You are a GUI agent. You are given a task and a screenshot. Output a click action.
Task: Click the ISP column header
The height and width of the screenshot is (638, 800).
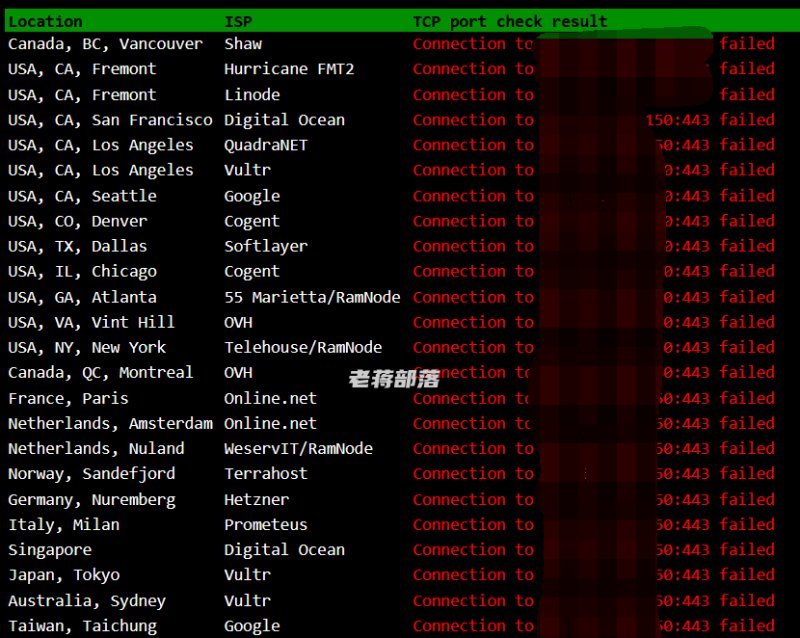coord(238,21)
